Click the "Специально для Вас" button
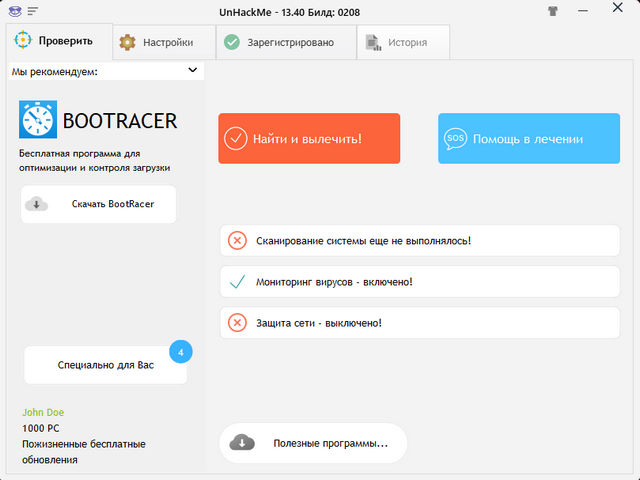 click(105, 366)
